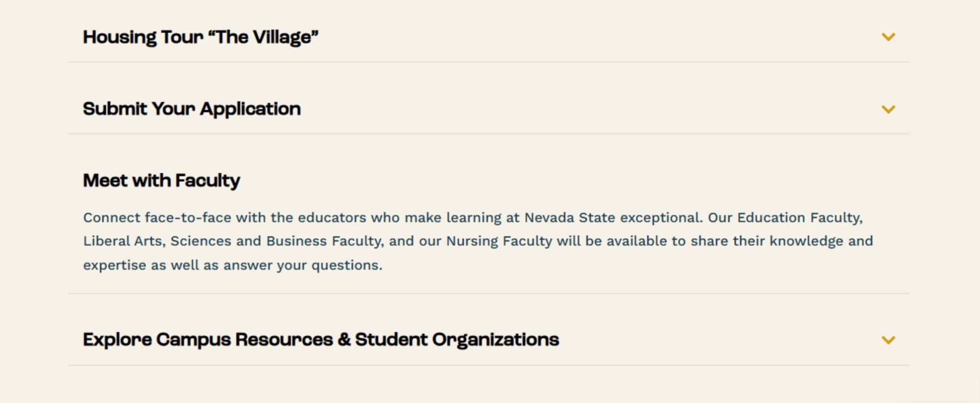Screen dimensions: 980x403
Task: Click the word "Application" in the heading
Action: click(250, 109)
